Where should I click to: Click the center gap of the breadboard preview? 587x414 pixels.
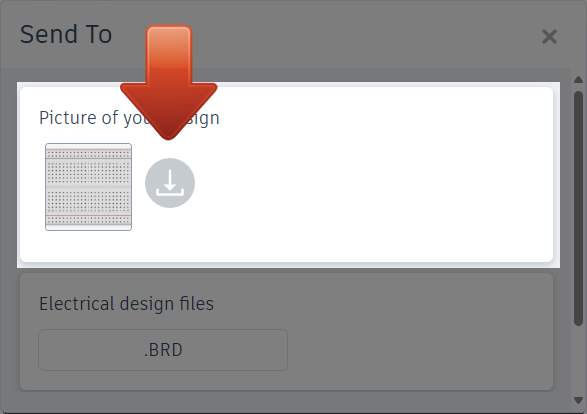click(x=88, y=186)
